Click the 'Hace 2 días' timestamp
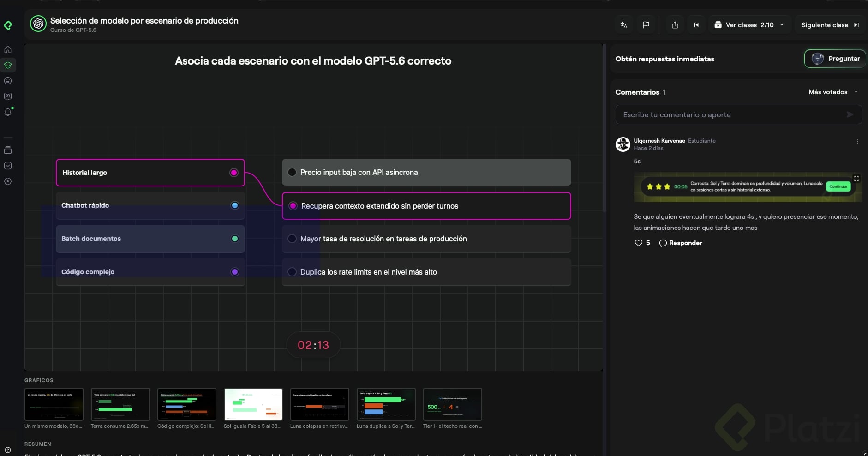The width and height of the screenshot is (868, 456). [x=648, y=148]
